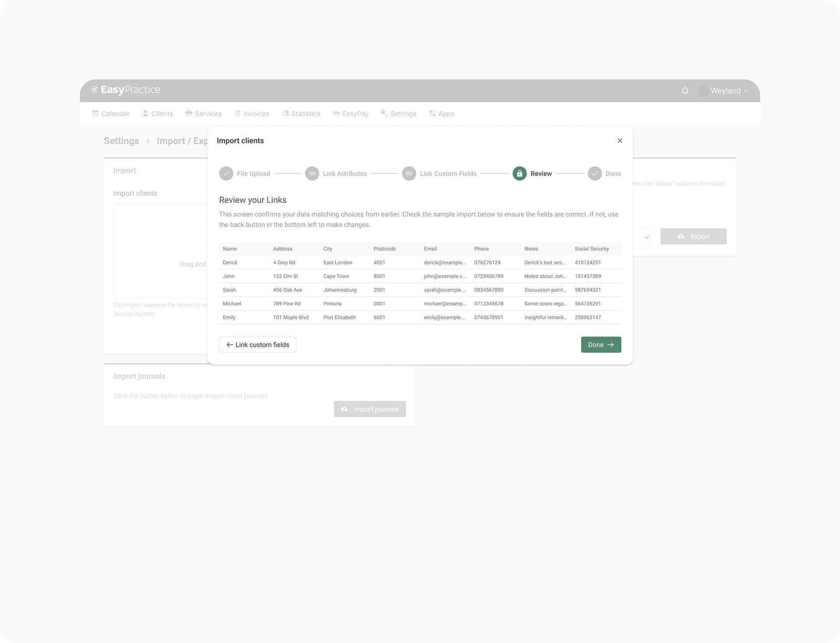Viewport: 840px width, 643px height.
Task: Click the Settings breadcrumb link
Action: (121, 141)
